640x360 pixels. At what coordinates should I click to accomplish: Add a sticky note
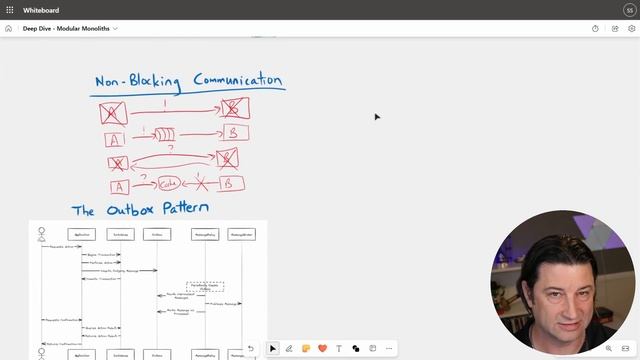[306, 349]
